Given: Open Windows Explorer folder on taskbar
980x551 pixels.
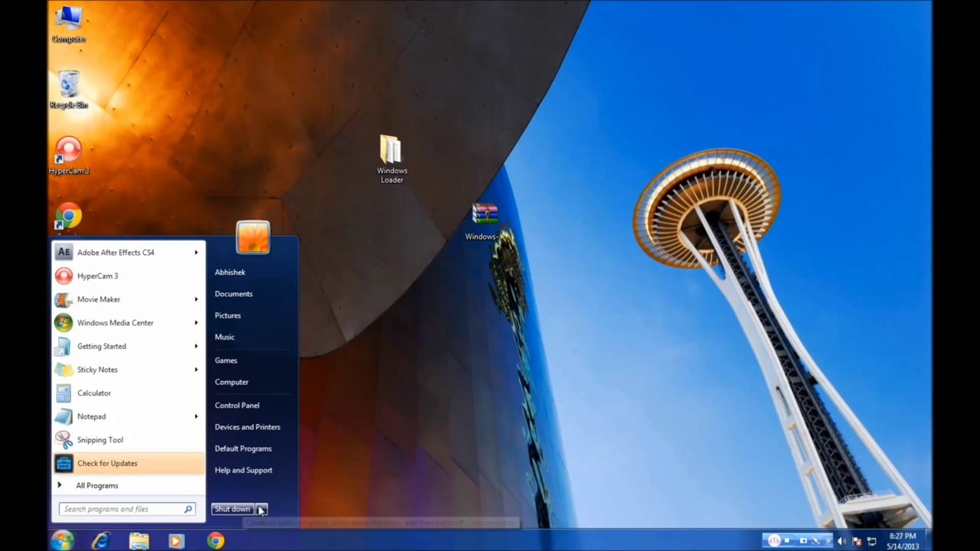Looking at the screenshot, I should [139, 541].
